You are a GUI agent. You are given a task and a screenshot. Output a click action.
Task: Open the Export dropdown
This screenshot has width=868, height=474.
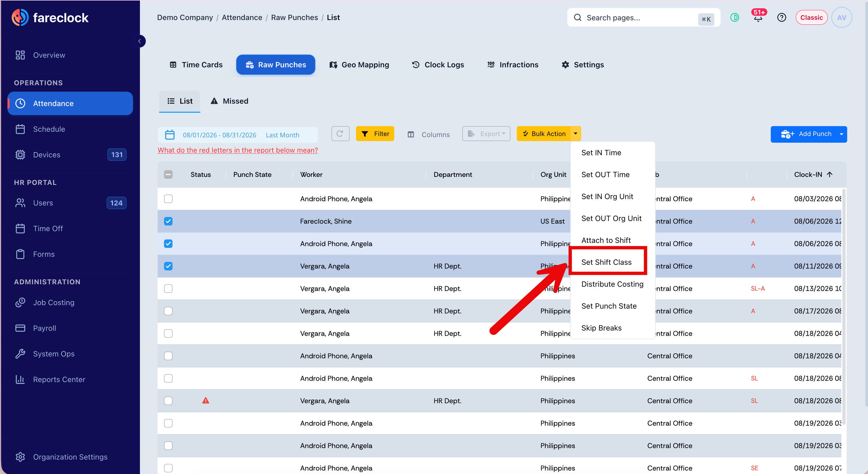[x=486, y=134]
